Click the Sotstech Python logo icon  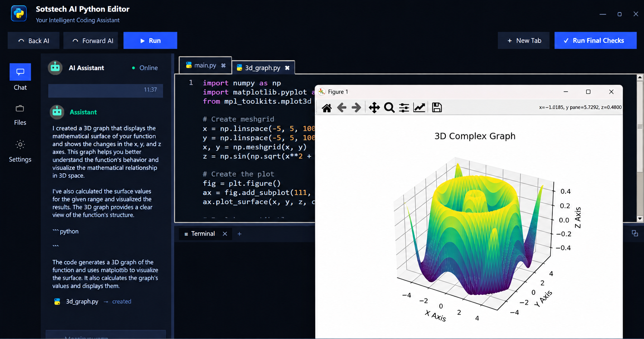click(x=19, y=13)
